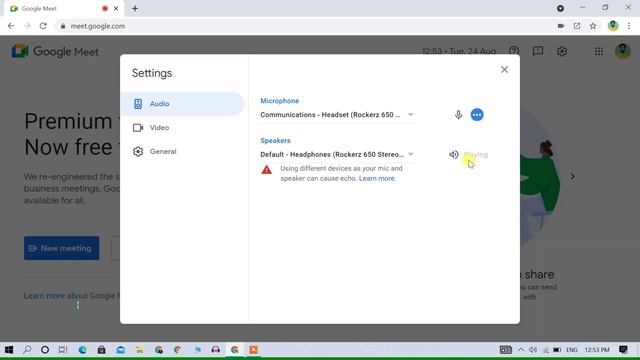Click the microphone icon in Settings

click(458, 115)
